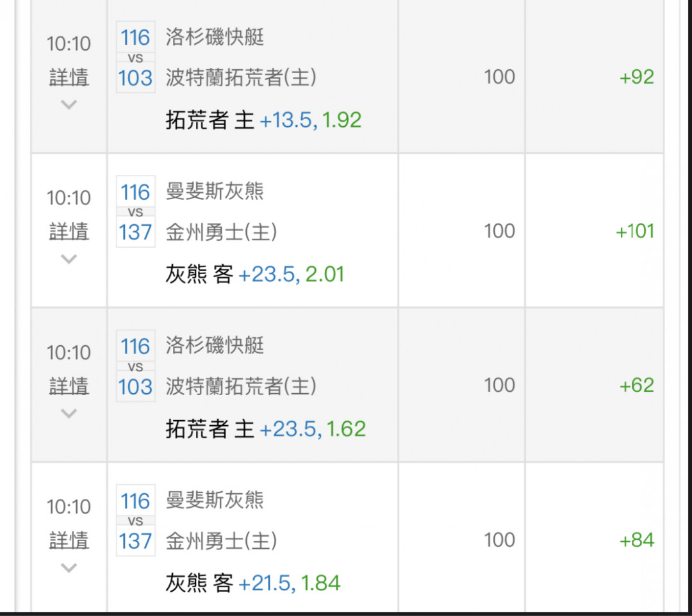
Task: Expand the chevron under the 1.62 odds row
Action: [x=69, y=413]
